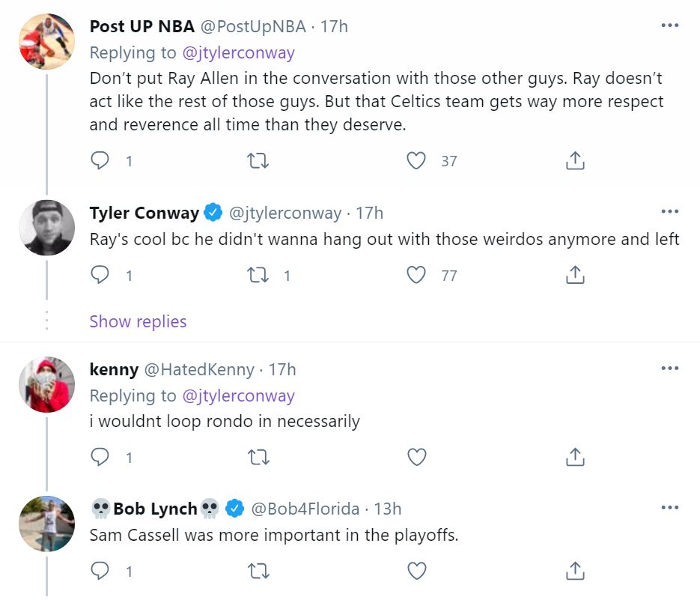Share Bob Lynch's tweet

pos(574,572)
